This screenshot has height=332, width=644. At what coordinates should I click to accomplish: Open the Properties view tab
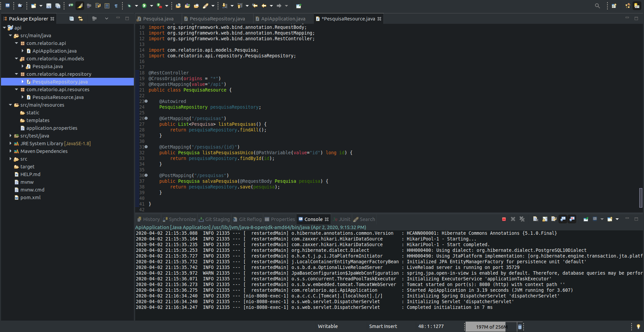(x=280, y=219)
